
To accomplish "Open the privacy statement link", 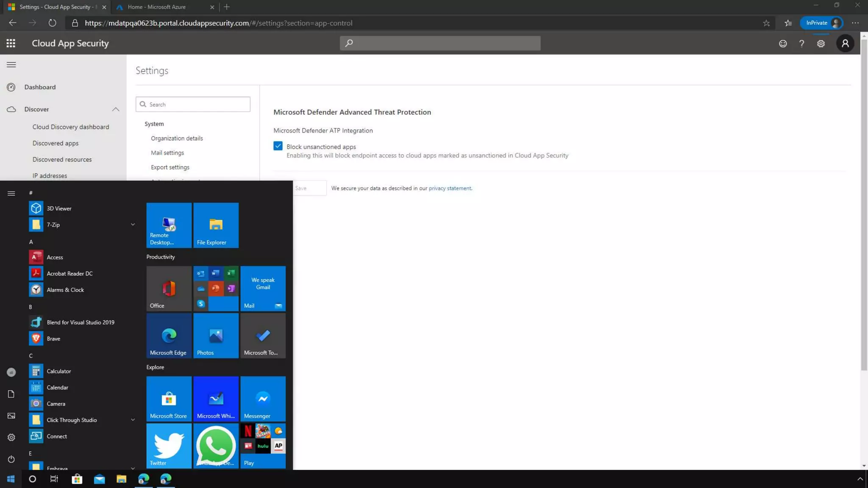I will tap(450, 188).
